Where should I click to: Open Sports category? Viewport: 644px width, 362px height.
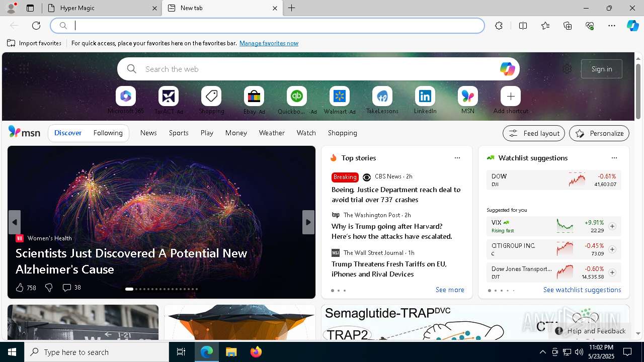tap(179, 133)
